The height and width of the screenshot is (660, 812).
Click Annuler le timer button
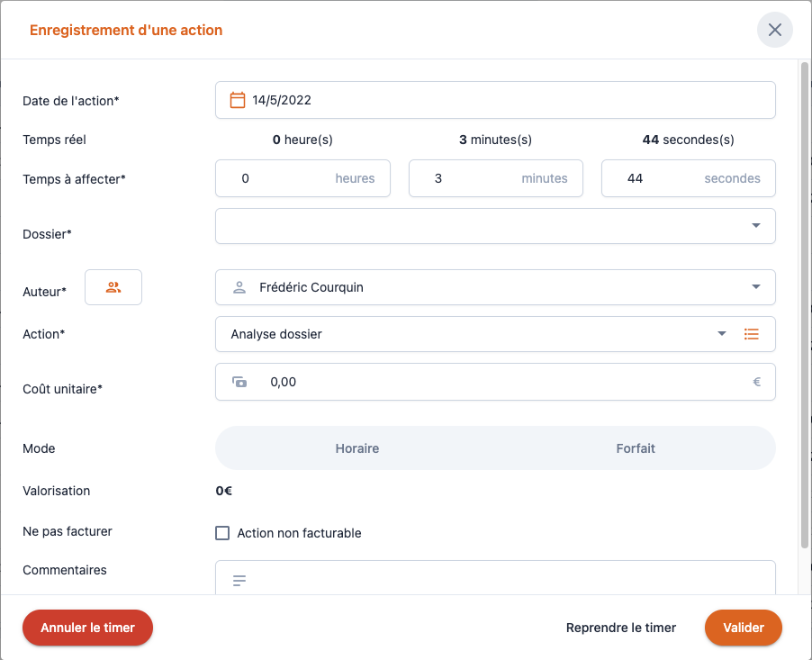coord(87,628)
